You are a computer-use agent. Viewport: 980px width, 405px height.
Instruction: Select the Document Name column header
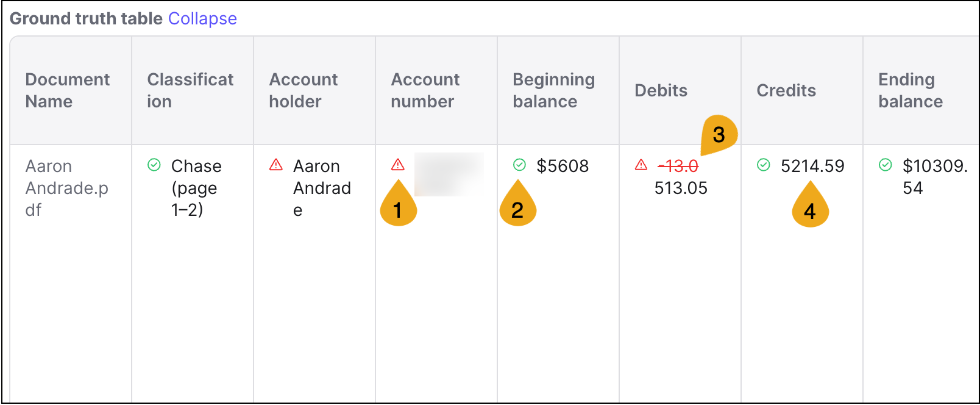tap(68, 90)
